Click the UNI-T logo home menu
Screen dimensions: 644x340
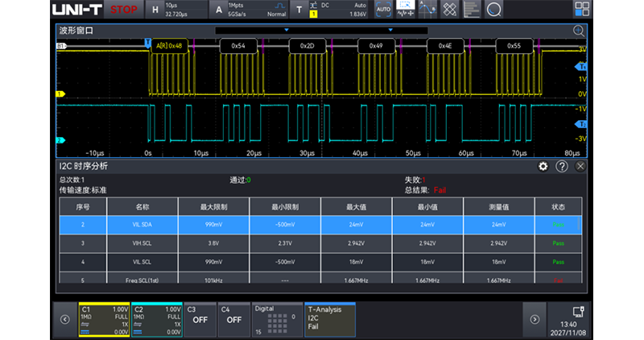[76, 10]
